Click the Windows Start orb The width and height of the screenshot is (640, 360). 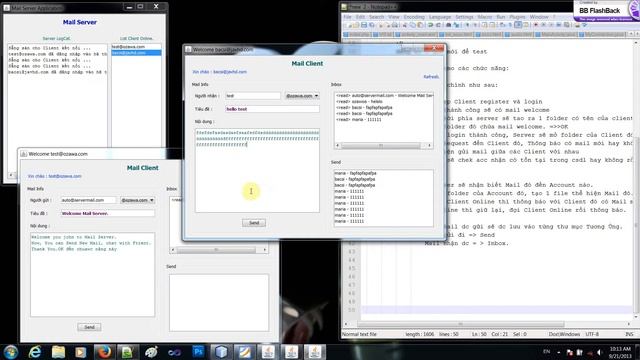(11, 352)
